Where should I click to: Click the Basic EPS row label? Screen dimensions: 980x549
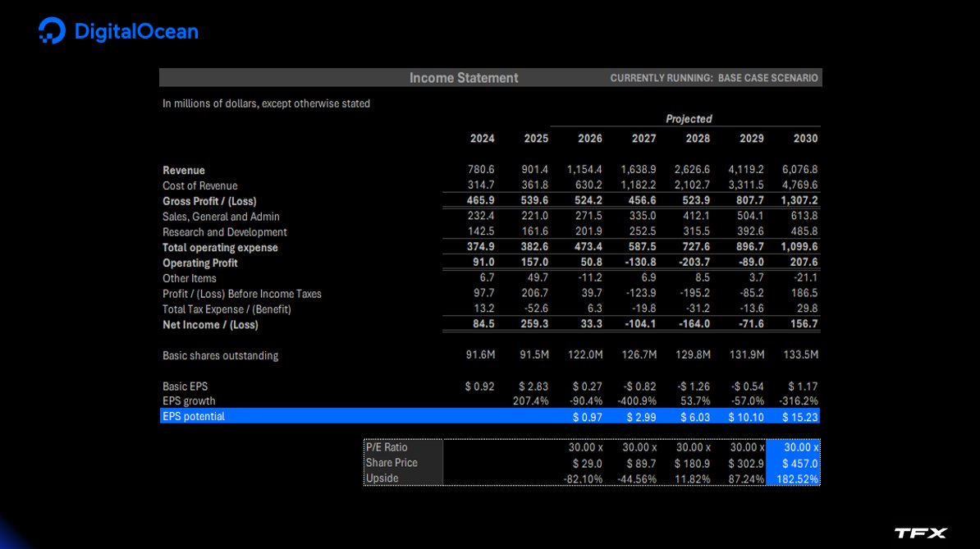185,387
